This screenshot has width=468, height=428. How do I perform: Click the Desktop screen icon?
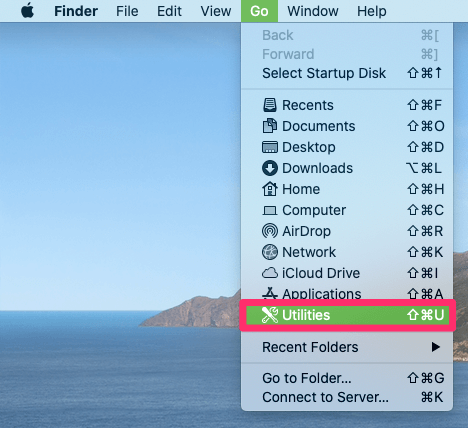tap(270, 147)
